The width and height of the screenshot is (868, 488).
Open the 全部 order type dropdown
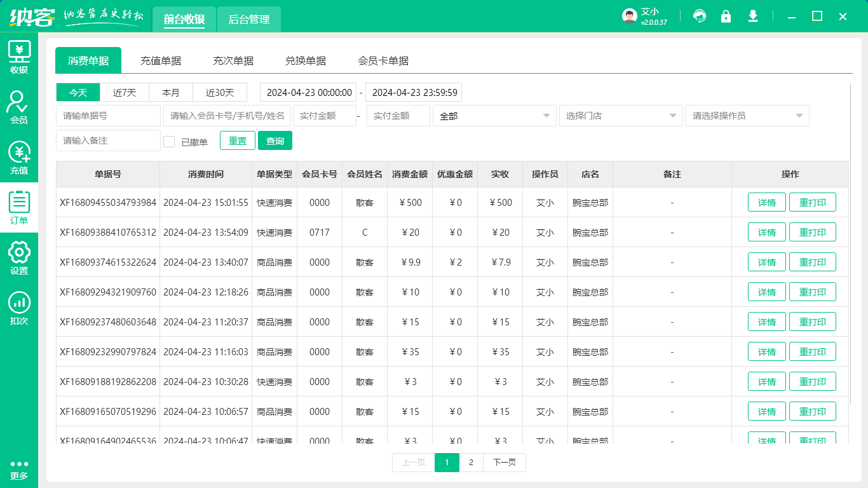pos(494,116)
